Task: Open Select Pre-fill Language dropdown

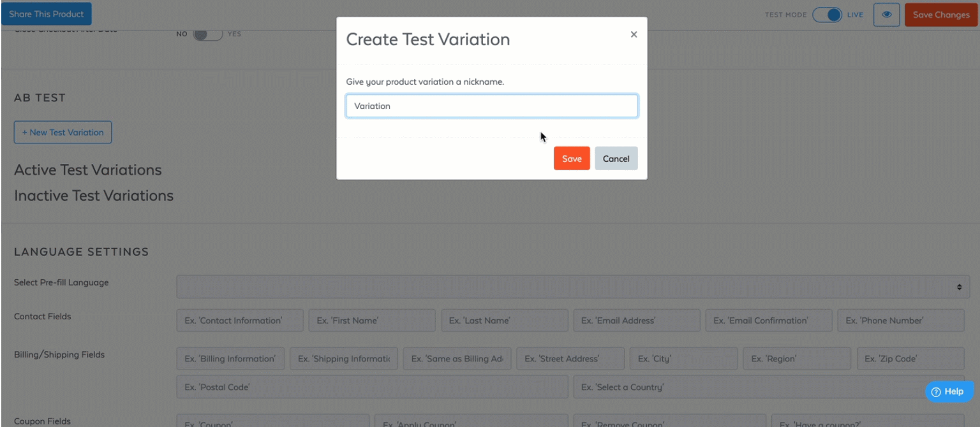Action: pyautogui.click(x=572, y=287)
